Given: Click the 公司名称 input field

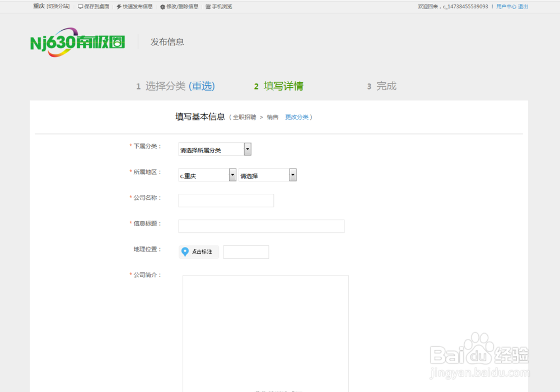Looking at the screenshot, I should click(x=226, y=200).
